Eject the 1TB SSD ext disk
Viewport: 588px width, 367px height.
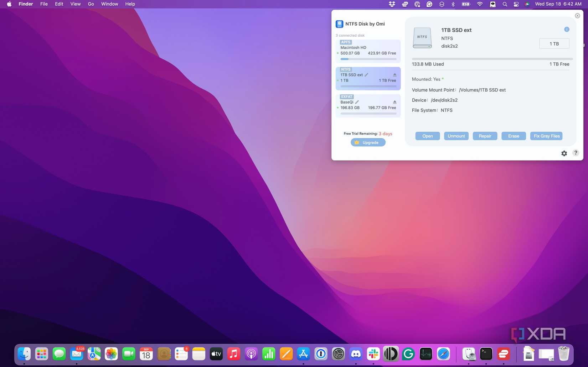[394, 75]
